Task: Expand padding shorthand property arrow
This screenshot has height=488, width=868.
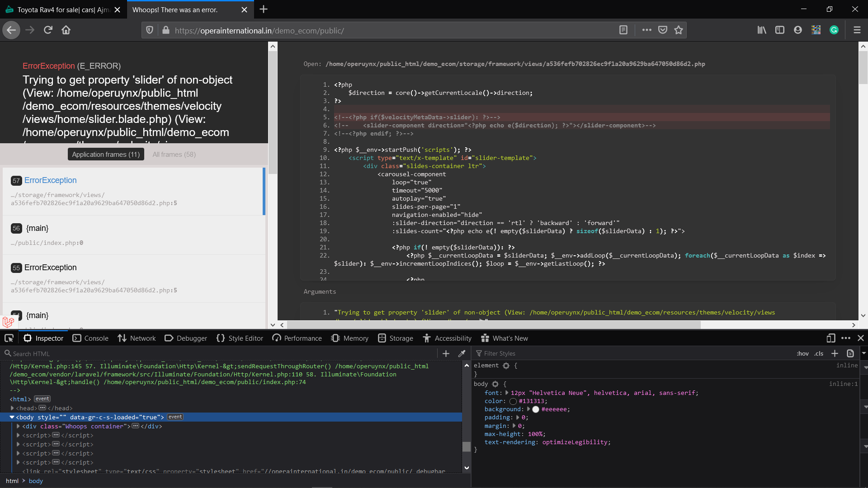Action: click(518, 418)
